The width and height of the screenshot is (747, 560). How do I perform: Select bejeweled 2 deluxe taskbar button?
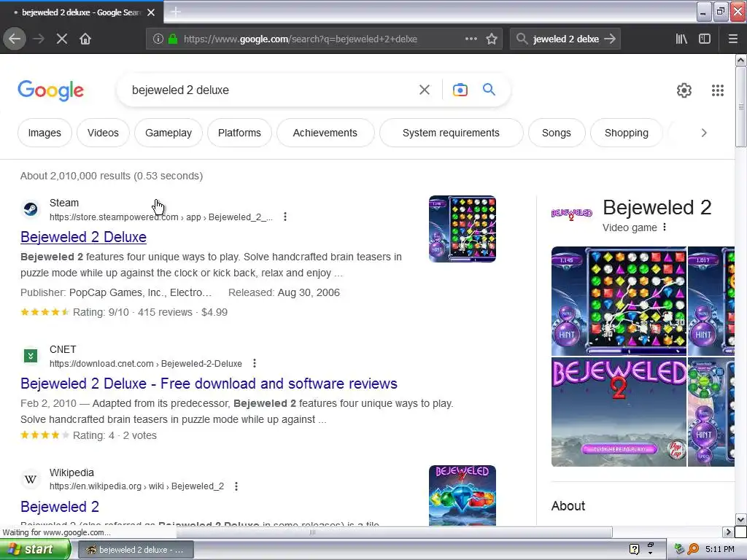(x=136, y=550)
